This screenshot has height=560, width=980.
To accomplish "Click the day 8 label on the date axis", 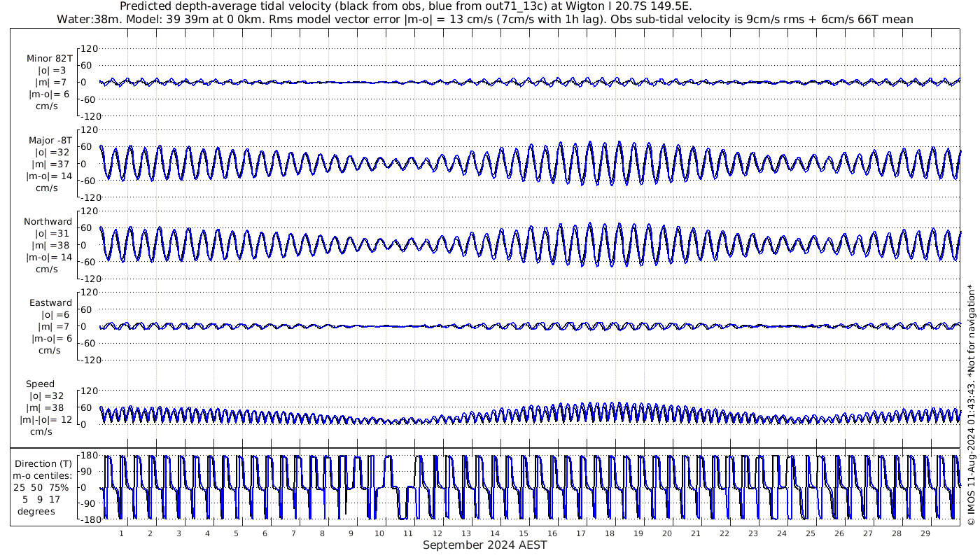I will click(322, 533).
